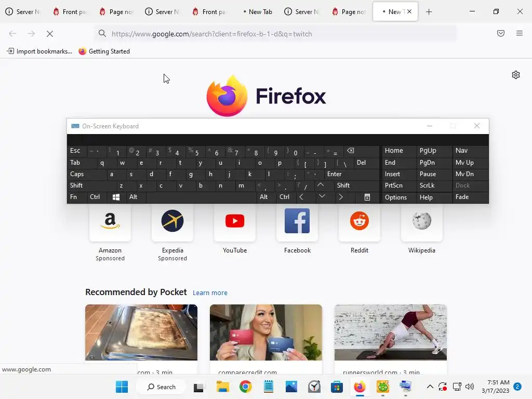Screen dimensions: 532x399
Task: Close the current New Tab tab
Action: (409, 11)
